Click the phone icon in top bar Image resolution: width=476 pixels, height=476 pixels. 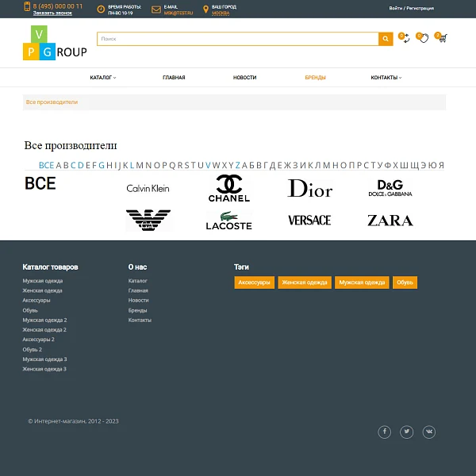click(x=27, y=6)
